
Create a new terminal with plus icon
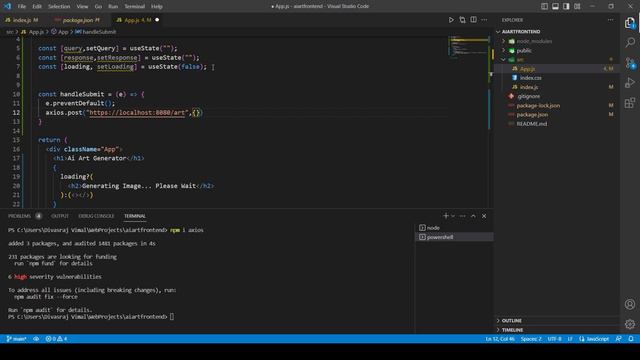(x=446, y=216)
